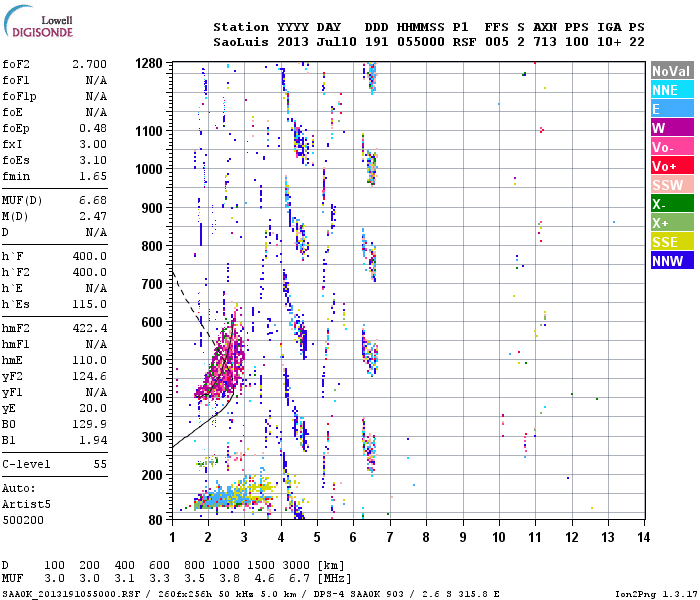Click the D N/A value
This screenshot has width=700, height=600.
coord(96,232)
